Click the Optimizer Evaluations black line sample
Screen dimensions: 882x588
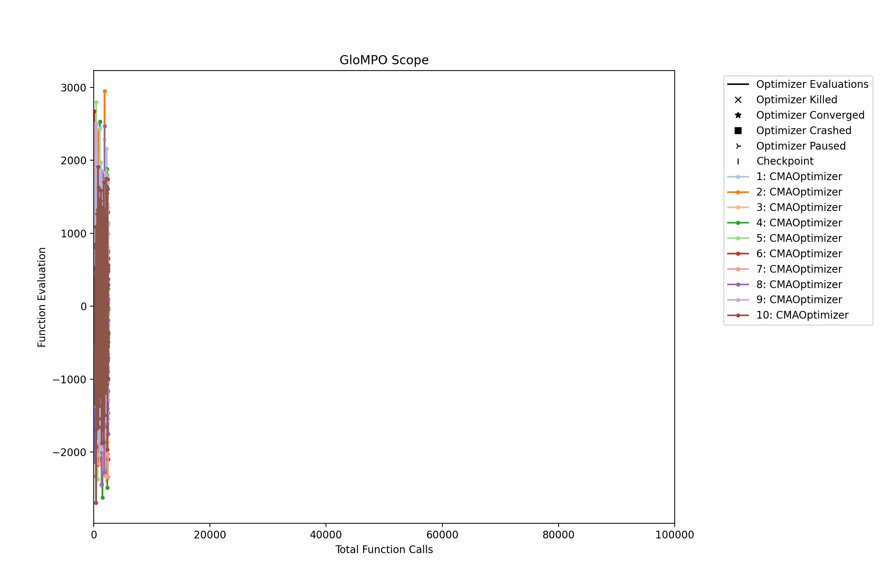(x=738, y=85)
